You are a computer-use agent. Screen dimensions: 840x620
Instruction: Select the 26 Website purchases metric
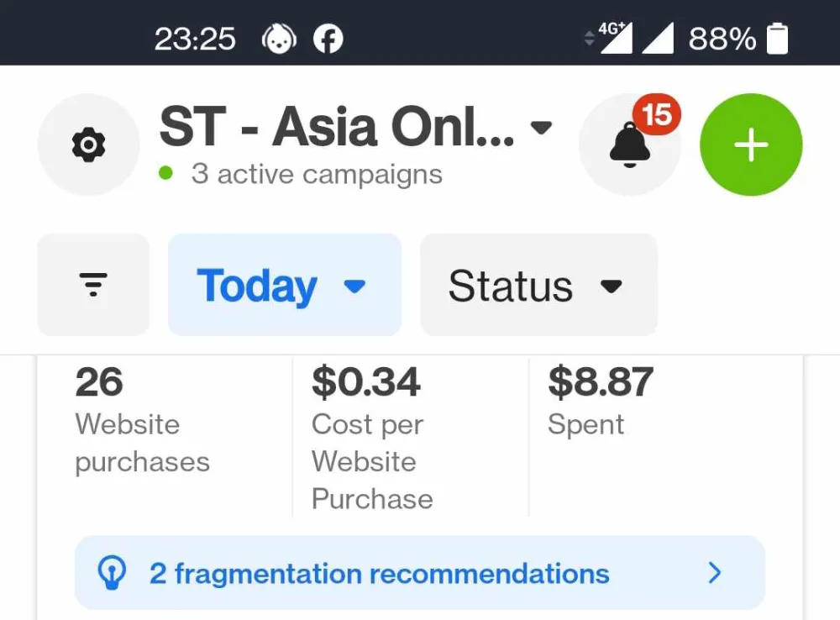tap(143, 420)
